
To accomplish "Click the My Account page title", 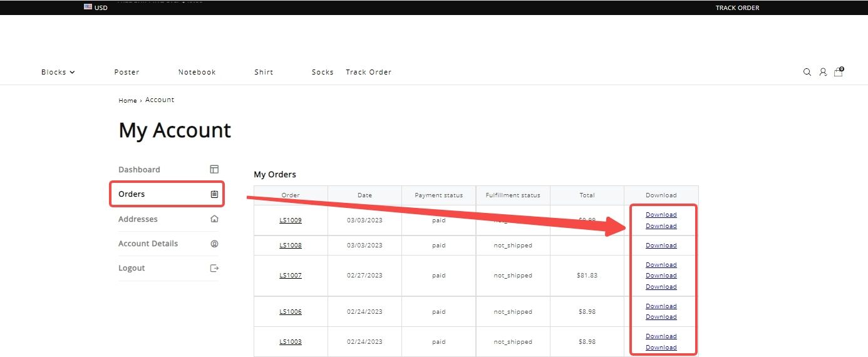I will pos(175,130).
